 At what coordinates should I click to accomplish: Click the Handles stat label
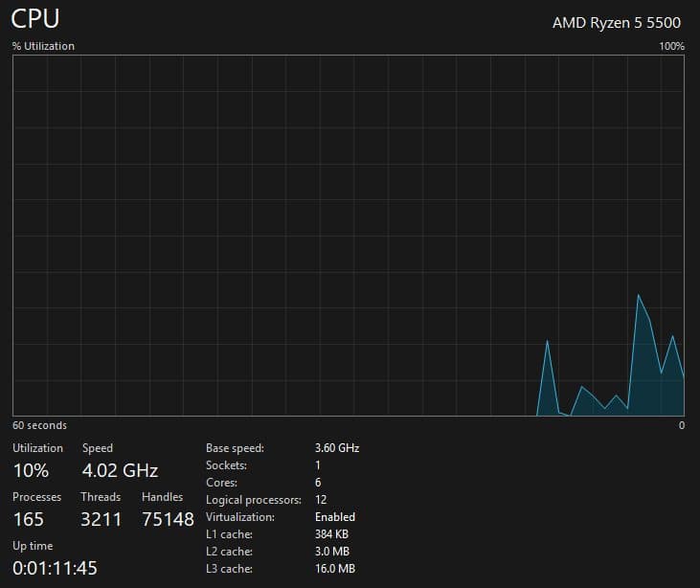[162, 497]
